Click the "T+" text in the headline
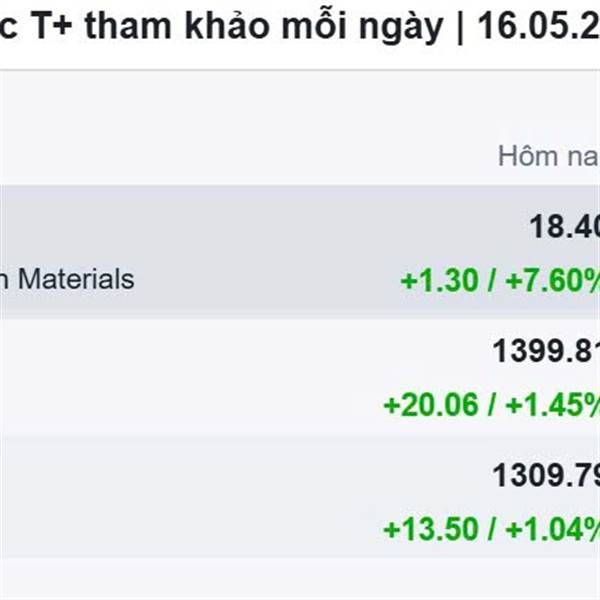Image resolution: width=600 pixels, height=600 pixels. [x=51, y=25]
